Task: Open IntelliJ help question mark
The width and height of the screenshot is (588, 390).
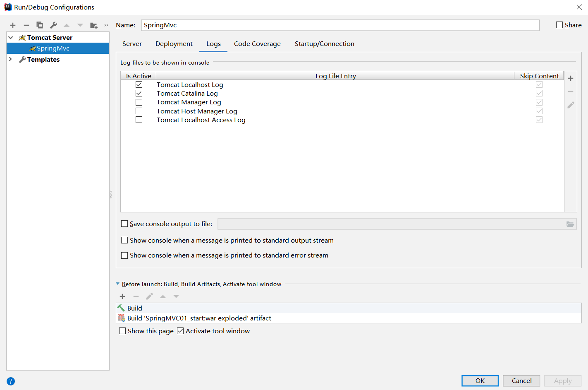Action: (11, 381)
